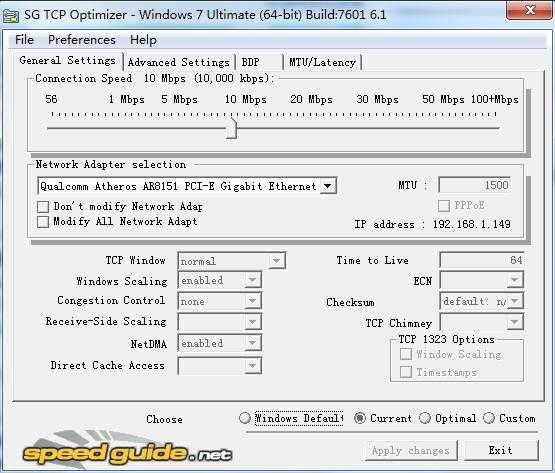Click the SG TCP Optimizer title bar icon
Image resolution: width=555 pixels, height=473 pixels.
click(x=11, y=16)
